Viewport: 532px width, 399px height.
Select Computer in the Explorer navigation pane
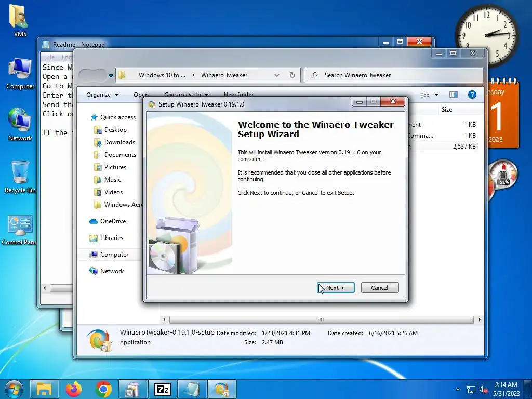tap(109, 255)
